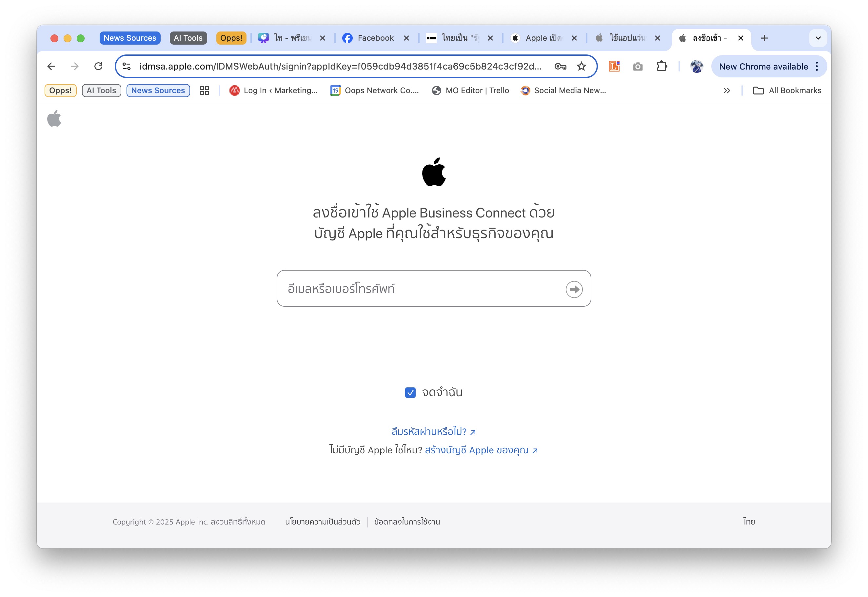This screenshot has height=597, width=868.
Task: View site information icon in address bar
Action: 127,66
